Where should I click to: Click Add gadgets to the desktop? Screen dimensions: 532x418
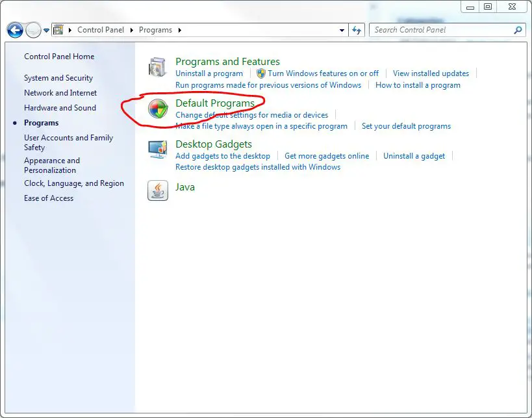tap(223, 156)
